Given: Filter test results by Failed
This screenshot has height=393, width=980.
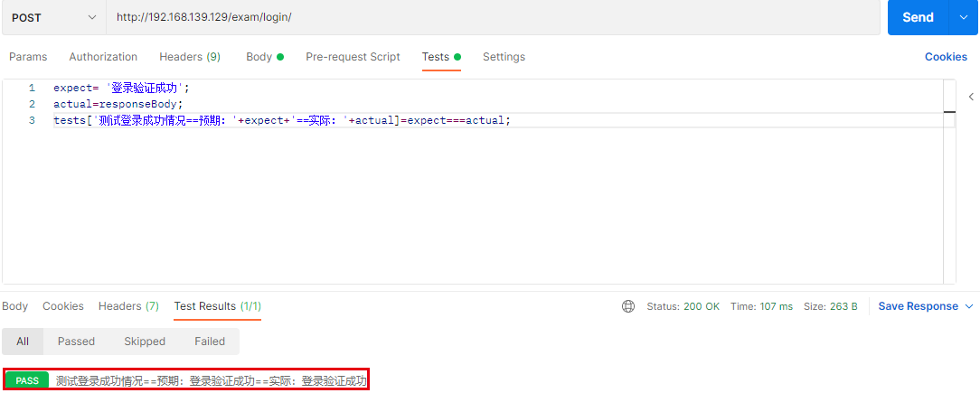Looking at the screenshot, I should (x=210, y=342).
